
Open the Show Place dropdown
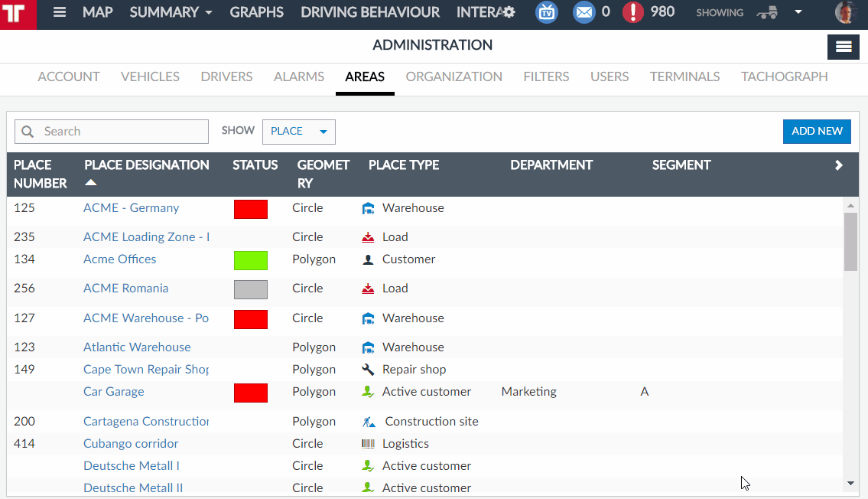point(298,132)
